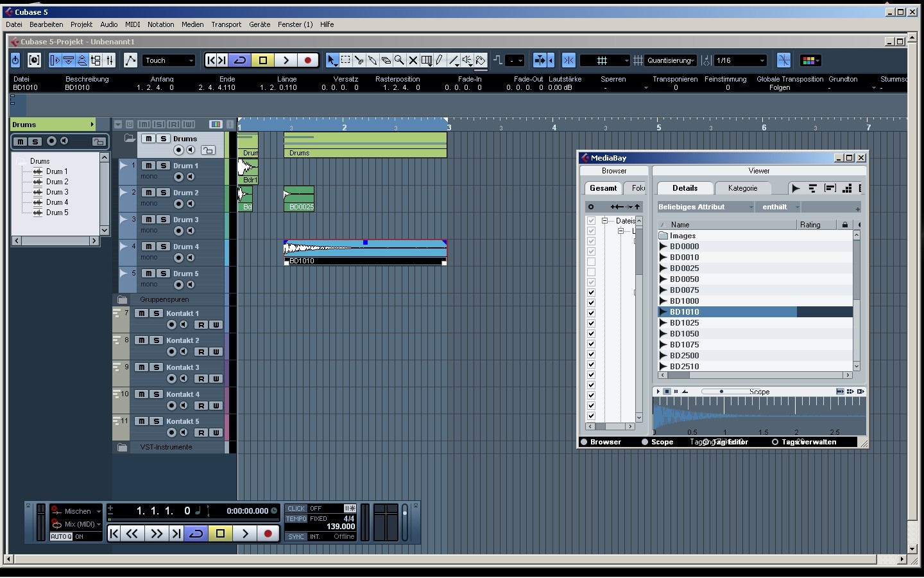This screenshot has height=578, width=924.
Task: Record-enable the Drum 3 track
Action: click(178, 231)
